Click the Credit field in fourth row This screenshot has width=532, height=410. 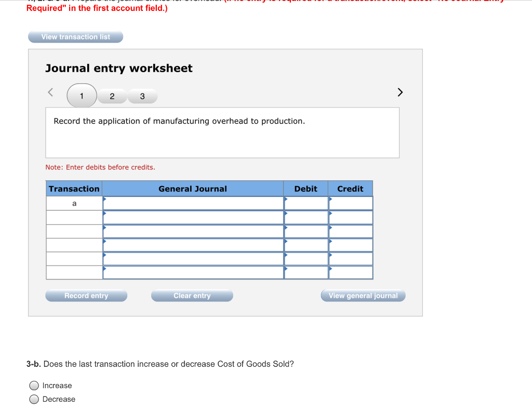tap(351, 245)
